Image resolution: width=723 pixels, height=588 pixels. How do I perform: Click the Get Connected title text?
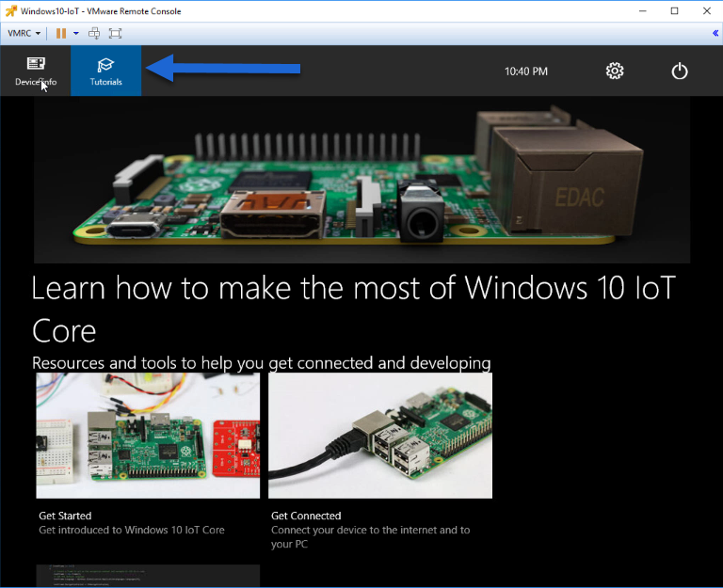[x=306, y=516]
